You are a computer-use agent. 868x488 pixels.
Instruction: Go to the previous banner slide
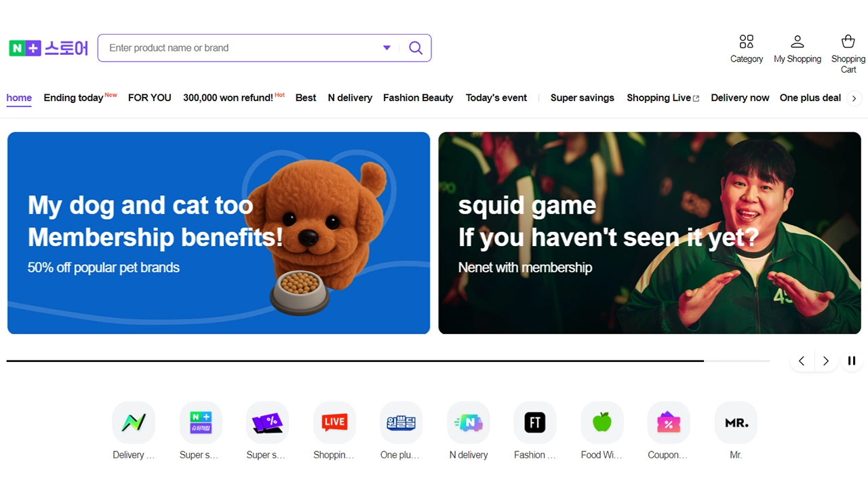click(x=802, y=361)
